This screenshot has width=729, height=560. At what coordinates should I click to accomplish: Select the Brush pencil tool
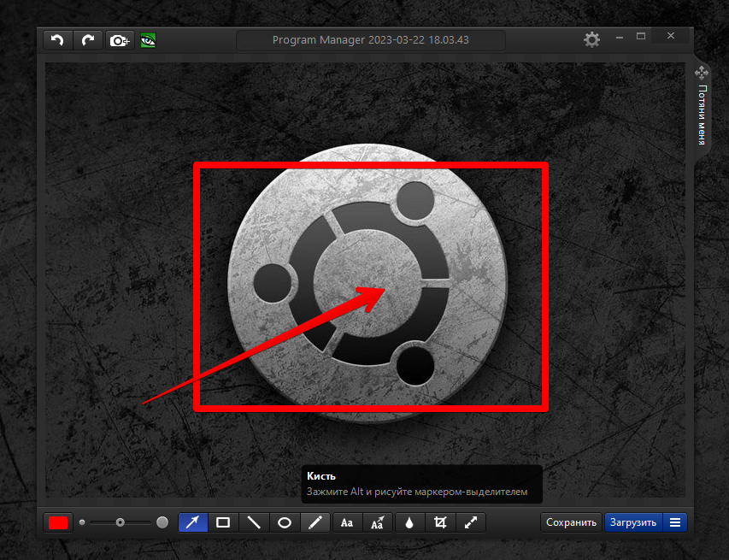(315, 522)
